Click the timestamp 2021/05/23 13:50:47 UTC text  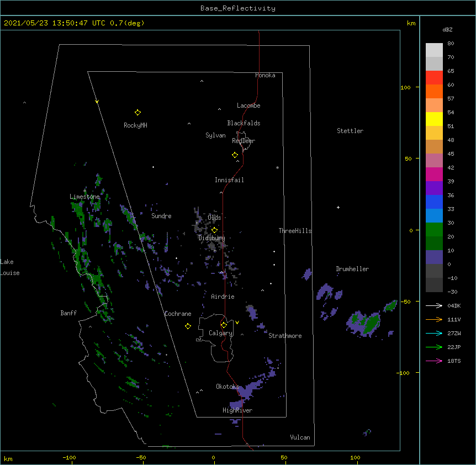coord(55,23)
